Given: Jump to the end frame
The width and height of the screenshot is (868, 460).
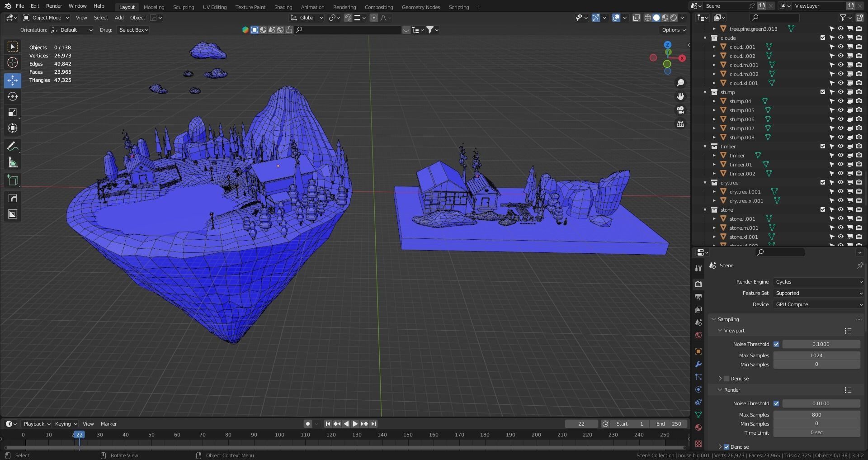Looking at the screenshot, I should 373,424.
